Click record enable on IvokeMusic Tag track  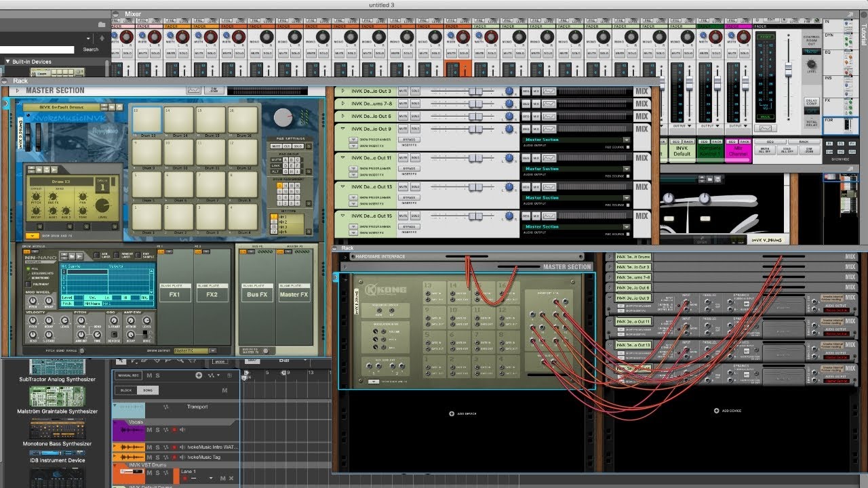click(174, 457)
